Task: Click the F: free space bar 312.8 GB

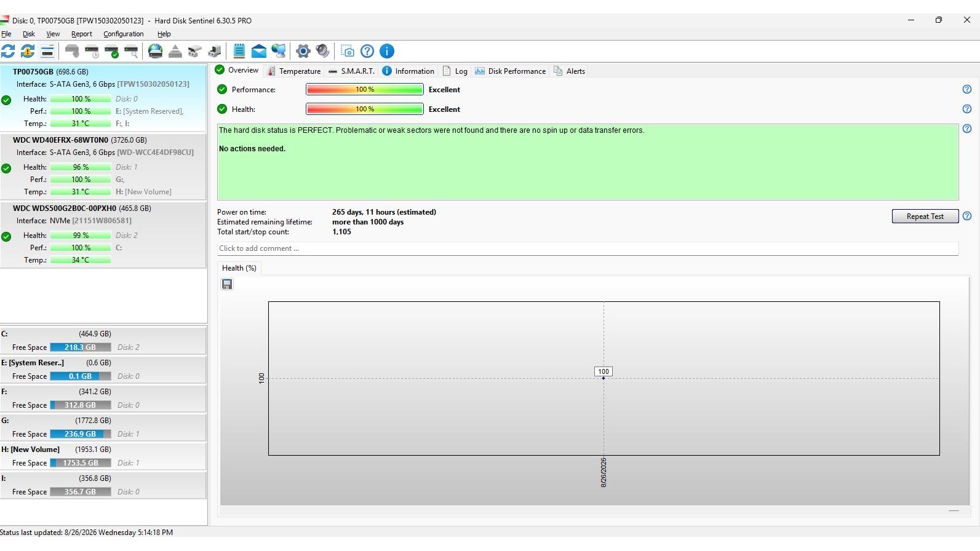Action: pos(81,405)
